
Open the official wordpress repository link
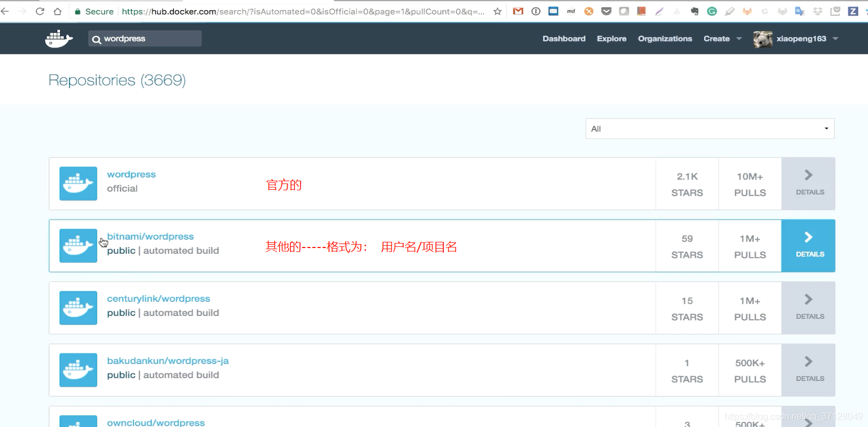(x=131, y=174)
